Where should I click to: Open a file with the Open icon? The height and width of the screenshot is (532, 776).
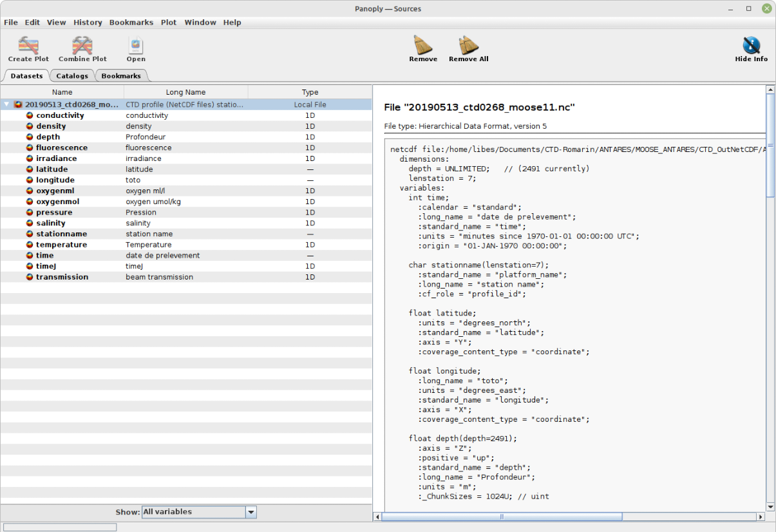tap(136, 46)
